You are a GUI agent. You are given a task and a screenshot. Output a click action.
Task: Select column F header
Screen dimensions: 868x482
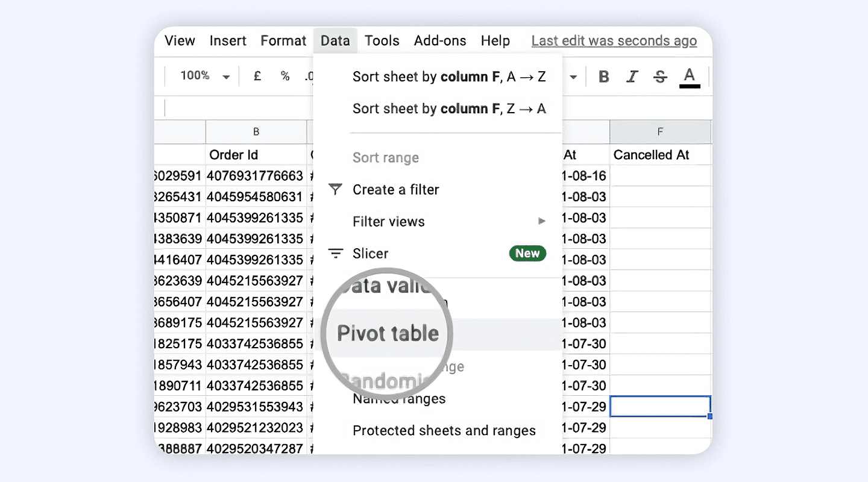[660, 131]
